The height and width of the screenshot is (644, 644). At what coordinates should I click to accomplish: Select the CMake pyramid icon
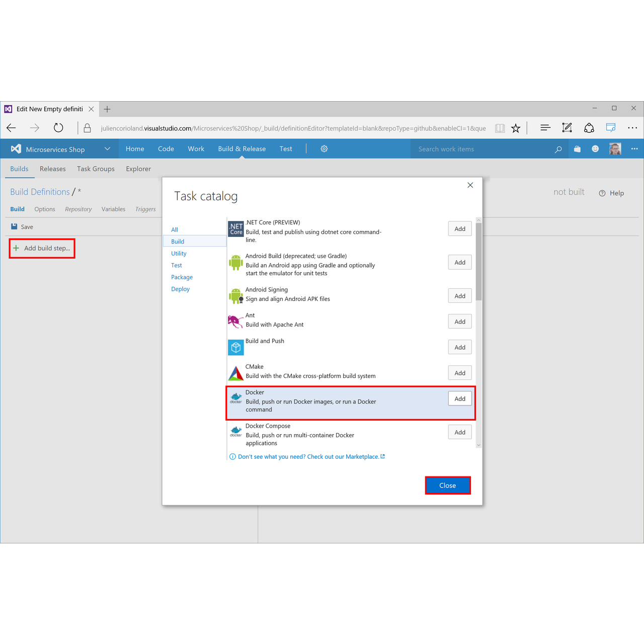235,373
